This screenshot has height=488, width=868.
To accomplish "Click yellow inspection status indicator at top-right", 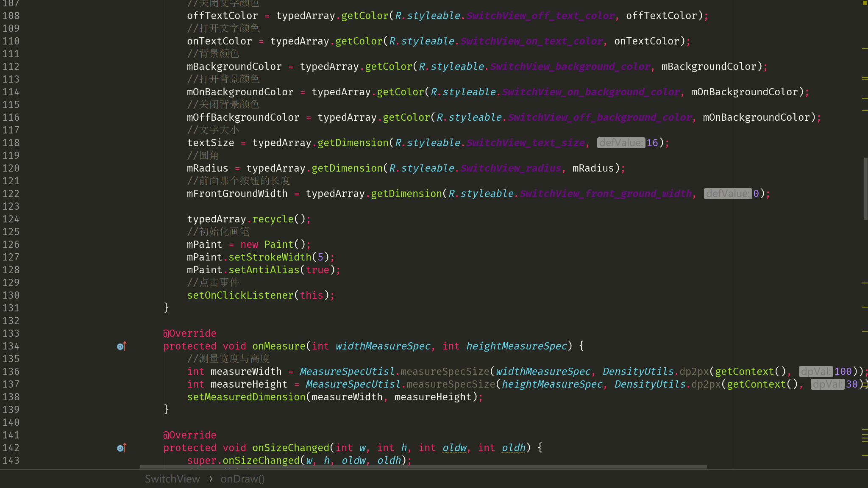I will (865, 3).
